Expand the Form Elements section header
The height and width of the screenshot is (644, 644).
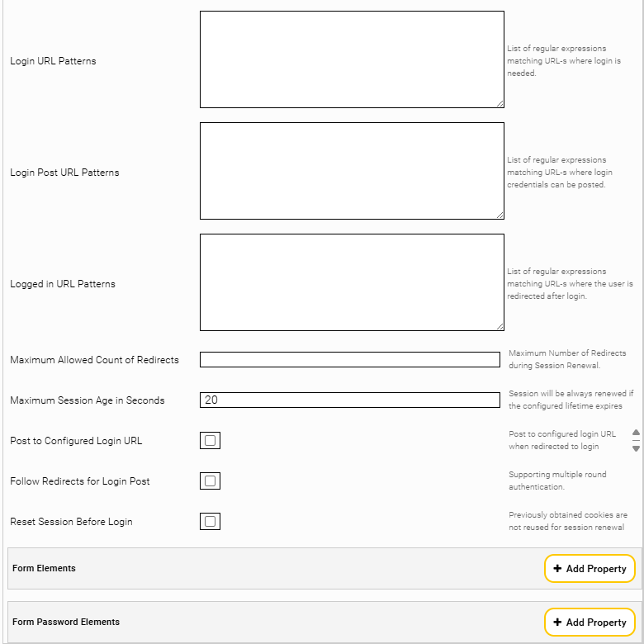click(x=44, y=568)
